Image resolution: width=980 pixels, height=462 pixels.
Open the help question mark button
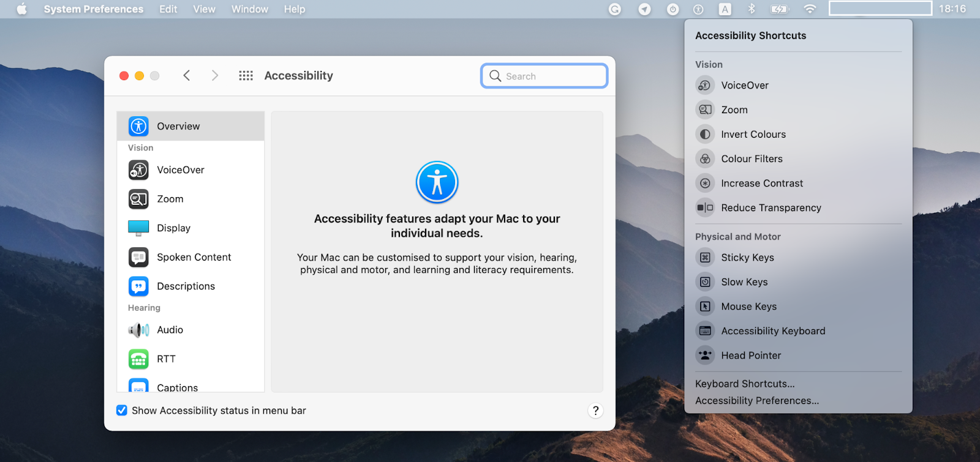coord(595,411)
